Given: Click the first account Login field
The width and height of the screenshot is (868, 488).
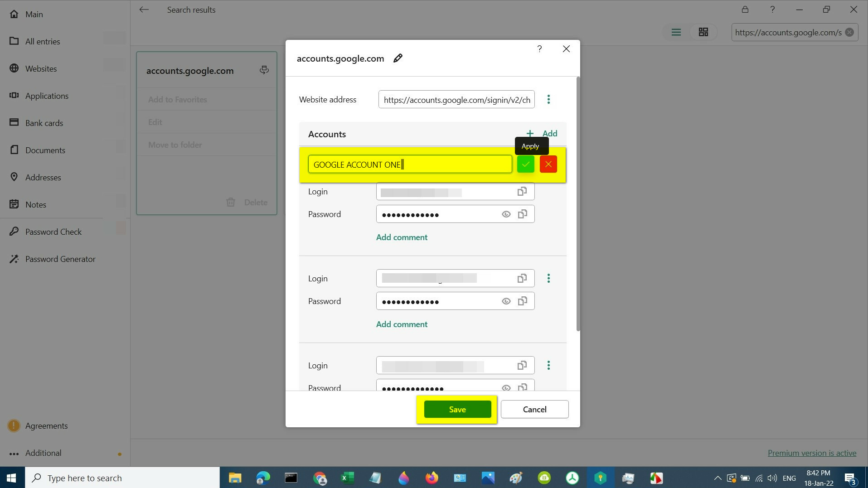Looking at the screenshot, I should [455, 192].
